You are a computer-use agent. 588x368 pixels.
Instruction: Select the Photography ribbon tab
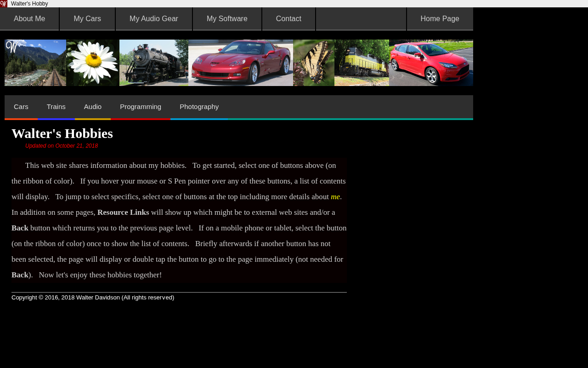point(199,107)
